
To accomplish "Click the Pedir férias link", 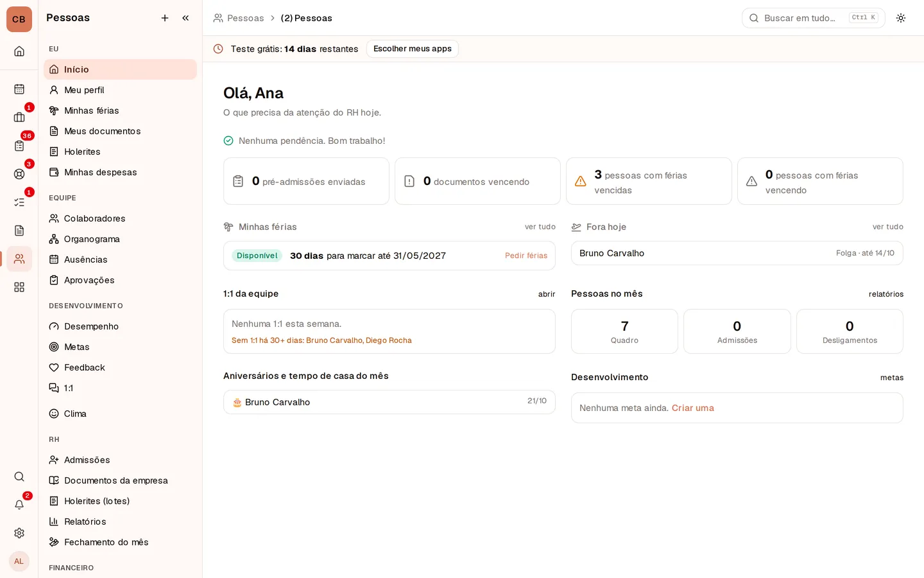I will tap(526, 256).
